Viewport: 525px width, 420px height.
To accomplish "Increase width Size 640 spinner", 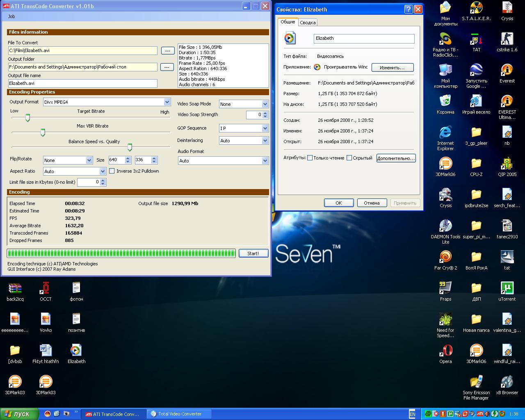I will click(128, 158).
